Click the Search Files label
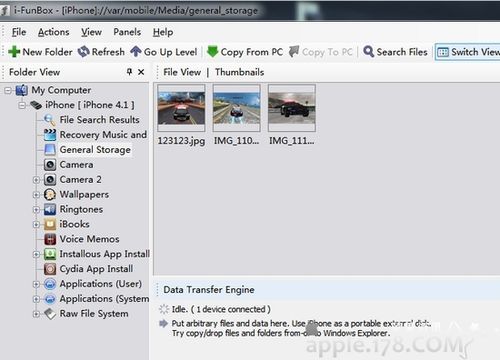Image resolution: width=500 pixels, height=360 pixels. pyautogui.click(x=402, y=52)
